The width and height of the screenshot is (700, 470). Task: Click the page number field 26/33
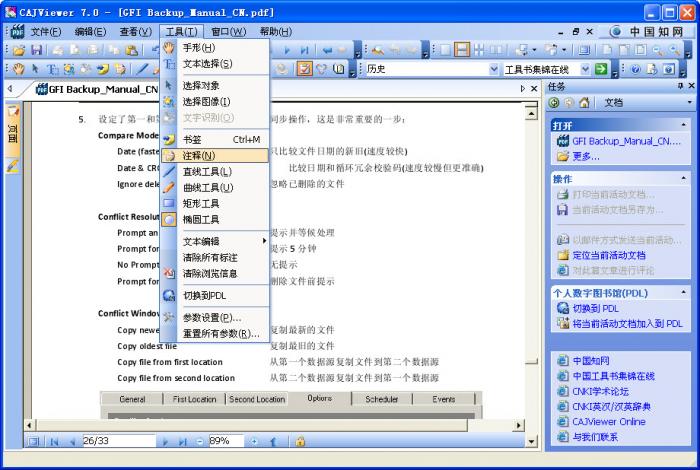pos(119,441)
